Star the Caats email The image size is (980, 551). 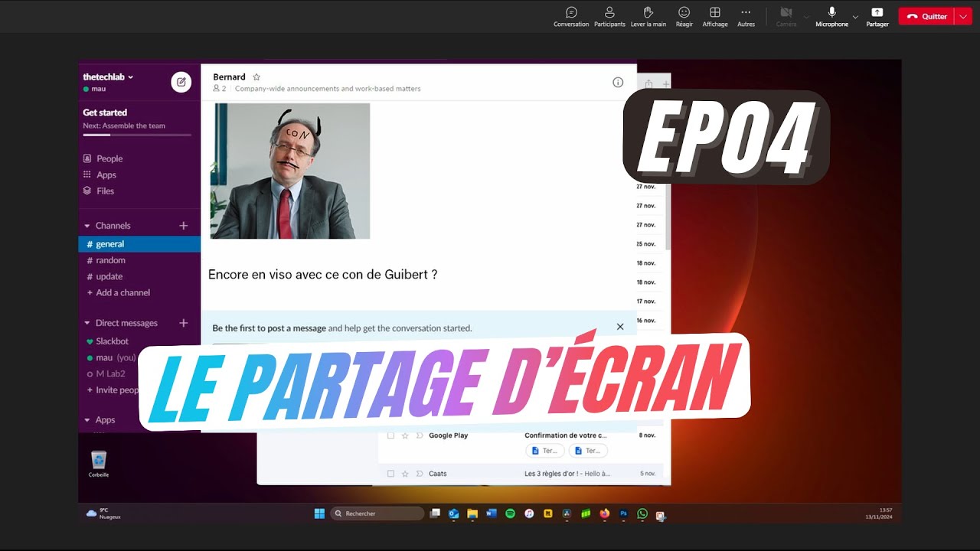click(405, 474)
